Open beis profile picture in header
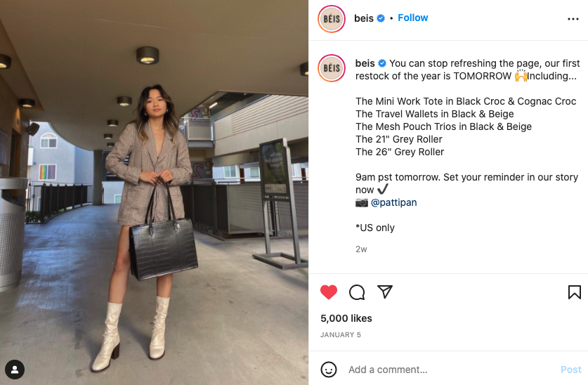This screenshot has width=588, height=385. [x=332, y=19]
